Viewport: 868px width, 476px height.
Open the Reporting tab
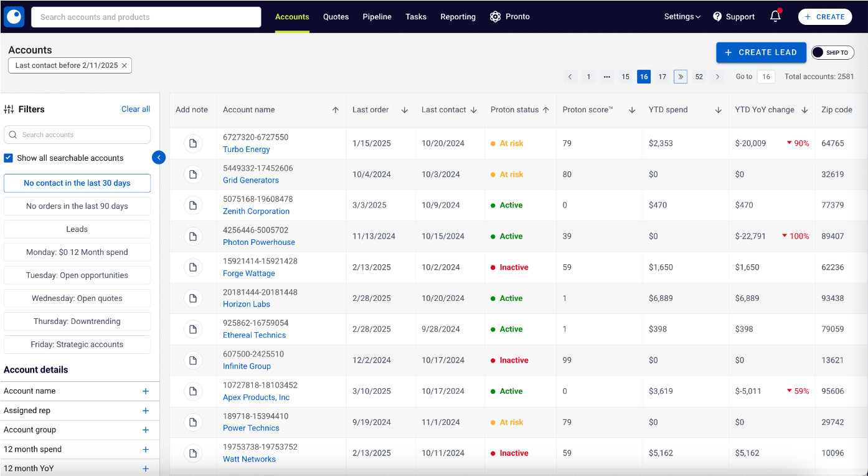point(458,17)
